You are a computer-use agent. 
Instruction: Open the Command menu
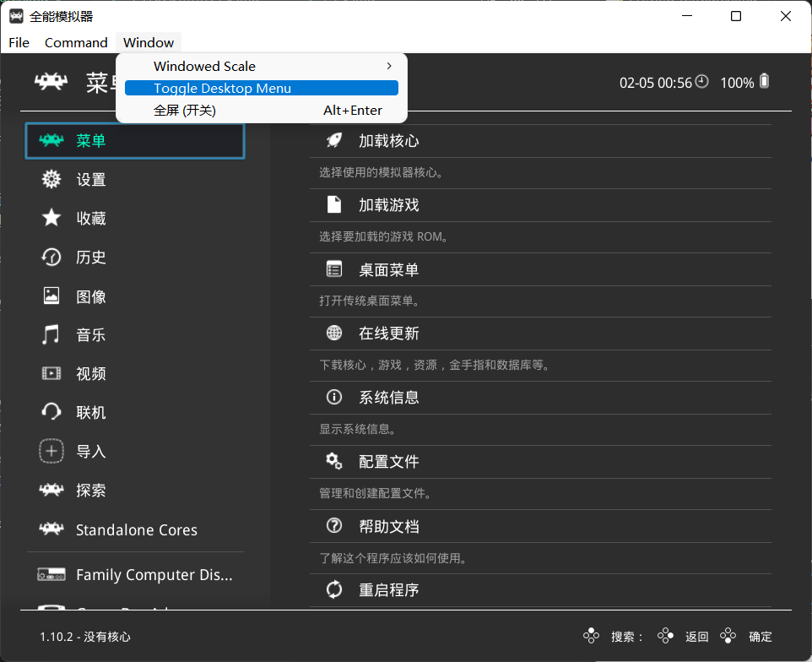pyautogui.click(x=76, y=42)
